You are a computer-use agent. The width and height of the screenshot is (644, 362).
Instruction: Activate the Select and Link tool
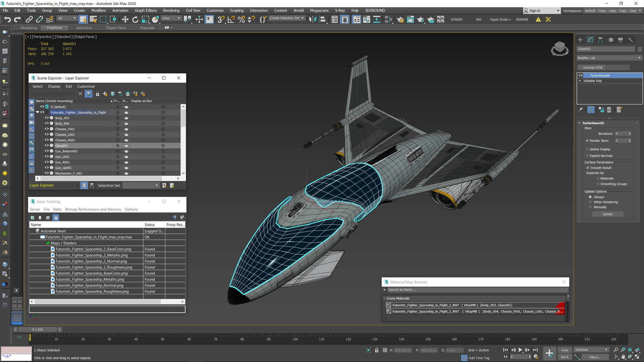tap(29, 19)
